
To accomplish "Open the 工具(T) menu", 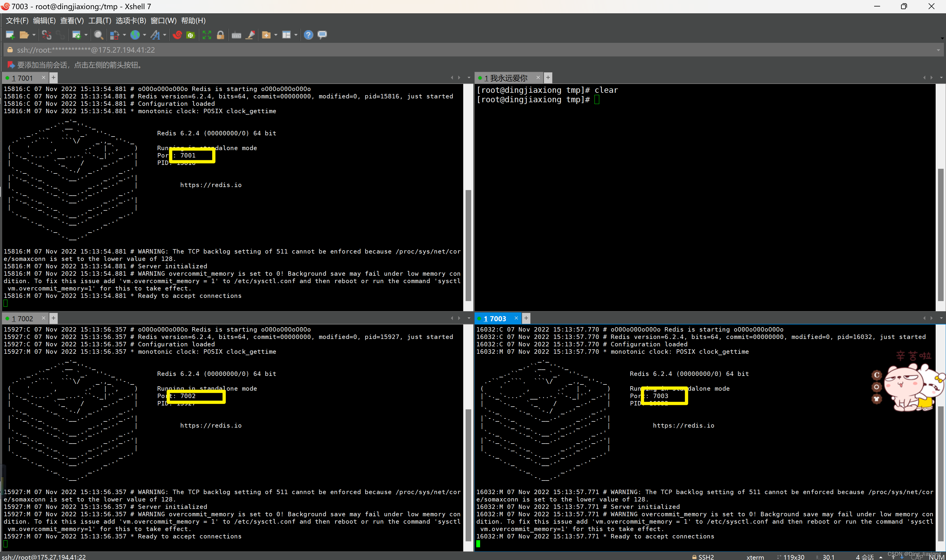I will point(100,21).
